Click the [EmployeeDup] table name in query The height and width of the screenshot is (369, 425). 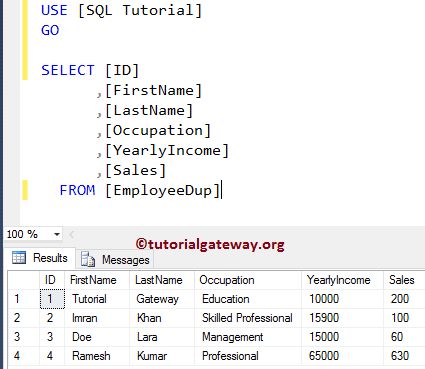click(x=163, y=191)
